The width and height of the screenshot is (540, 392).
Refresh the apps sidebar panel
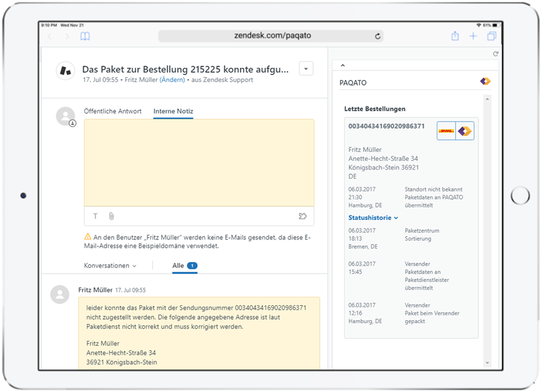pos(495,54)
